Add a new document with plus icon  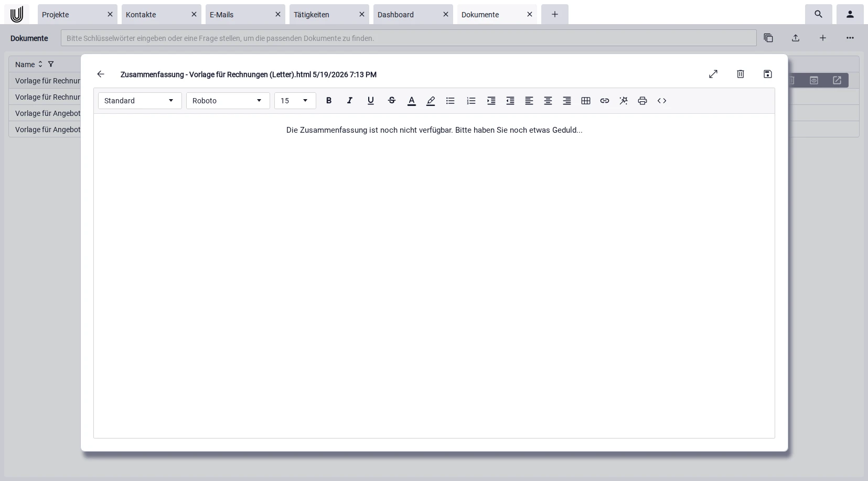(x=823, y=38)
